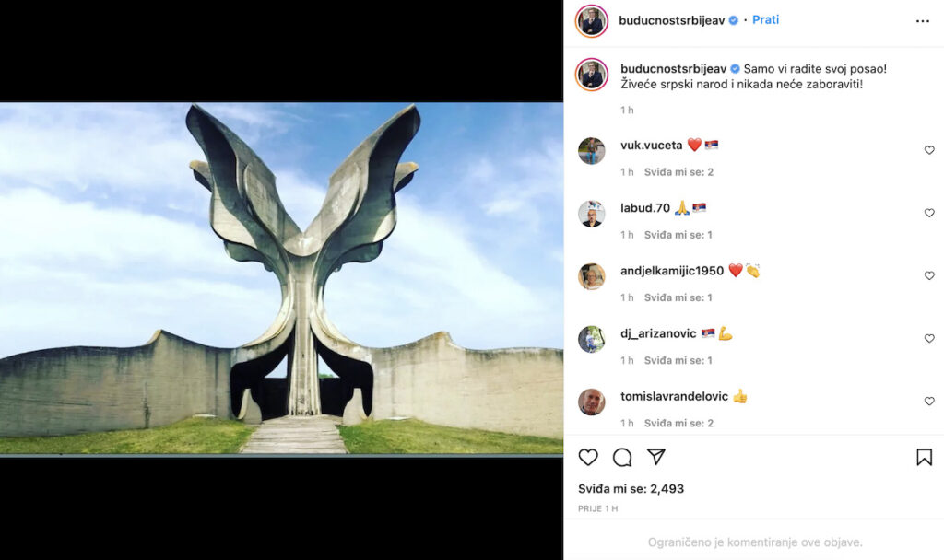
Task: Follow account via Prati link
Action: 765,20
